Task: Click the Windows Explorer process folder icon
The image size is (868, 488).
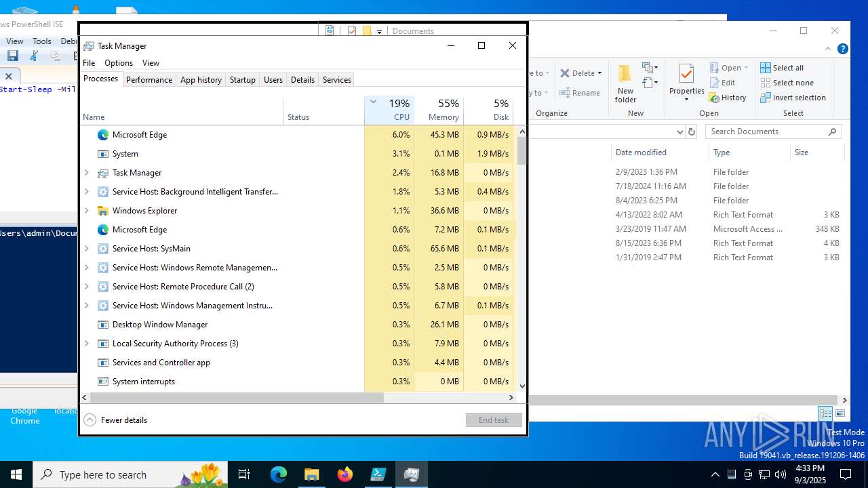Action: click(x=103, y=211)
